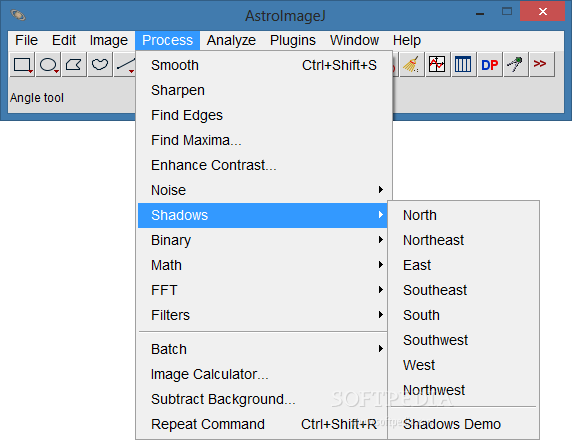Viewport: 572px width, 440px height.
Task: Apply the West shadow filter
Action: pos(463,365)
